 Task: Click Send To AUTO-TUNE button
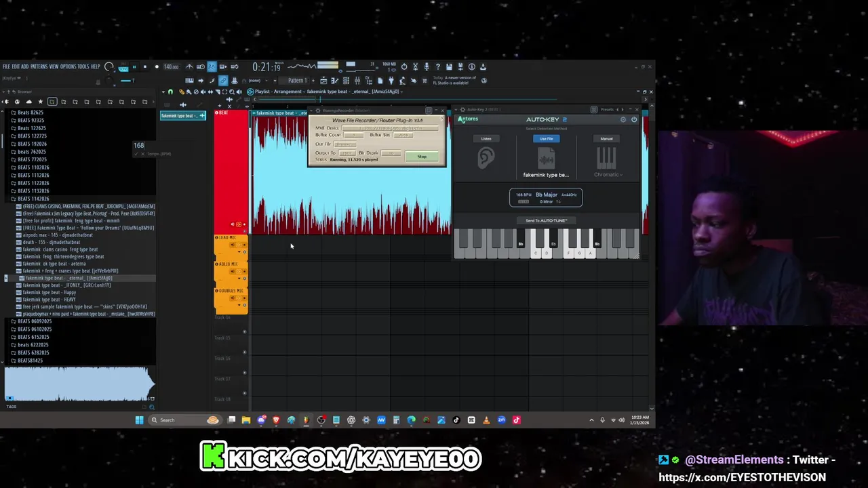tap(546, 220)
